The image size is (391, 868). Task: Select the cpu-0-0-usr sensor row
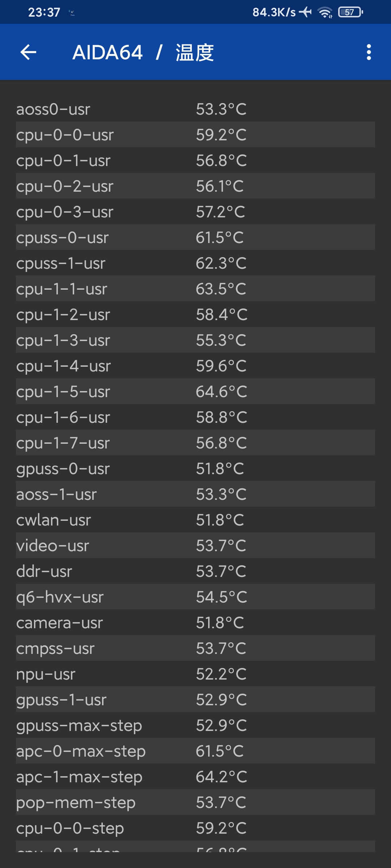click(195, 135)
